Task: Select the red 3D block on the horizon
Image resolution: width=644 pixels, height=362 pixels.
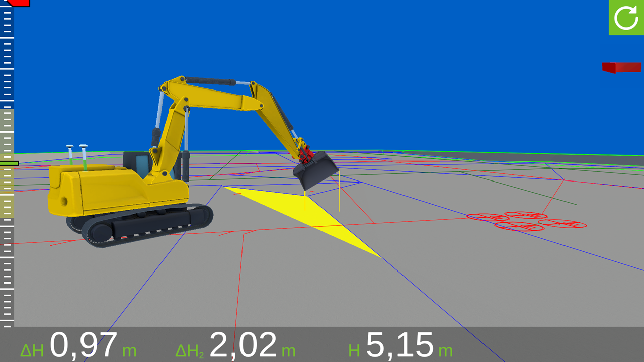Action: 621,68
